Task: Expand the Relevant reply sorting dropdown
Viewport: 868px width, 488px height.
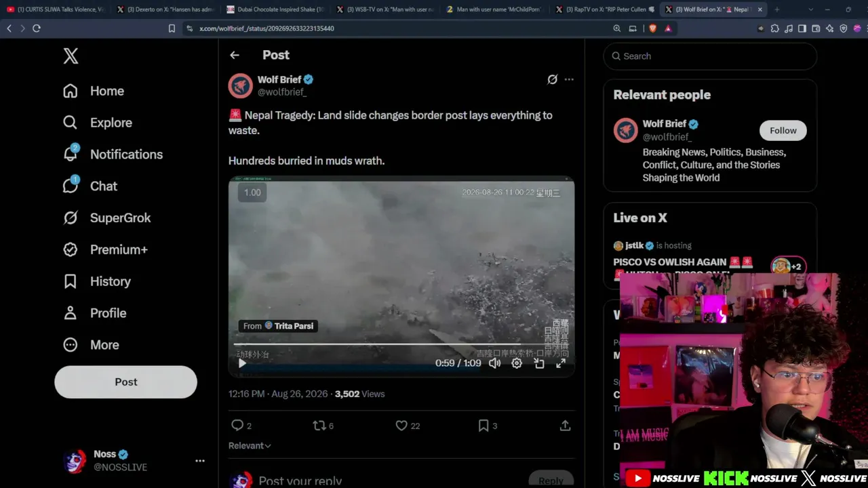Action: tap(250, 446)
